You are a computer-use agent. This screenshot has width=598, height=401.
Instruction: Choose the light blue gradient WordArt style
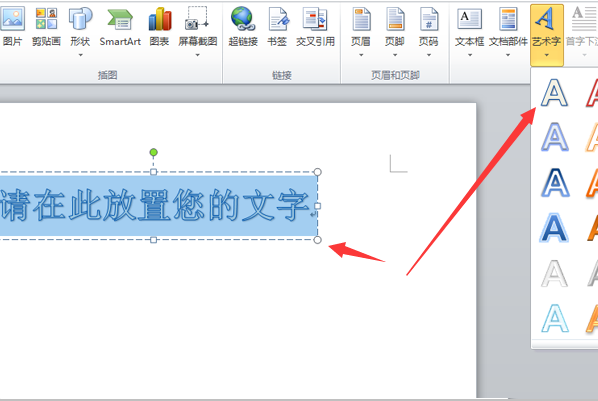[x=555, y=137]
